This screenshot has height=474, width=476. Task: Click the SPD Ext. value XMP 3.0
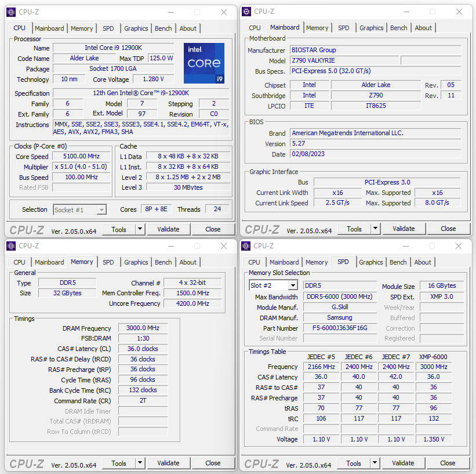point(442,296)
